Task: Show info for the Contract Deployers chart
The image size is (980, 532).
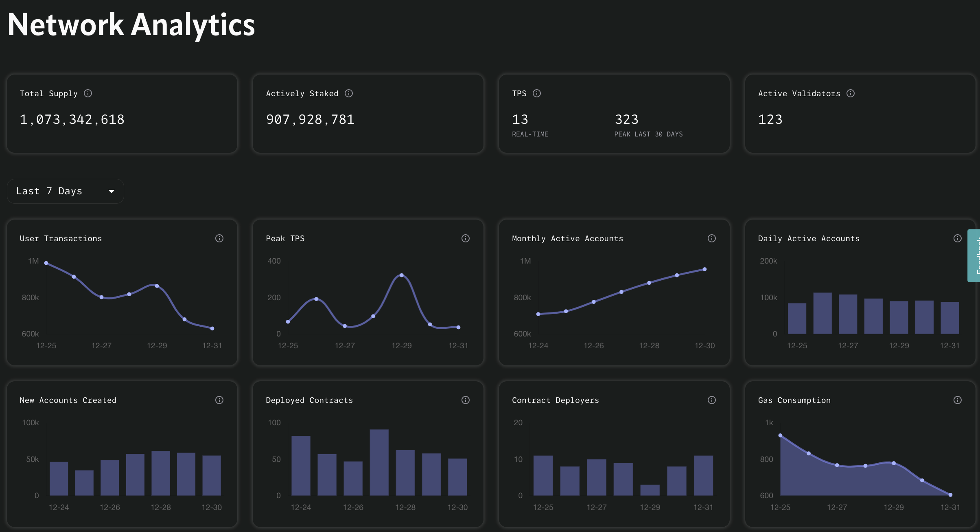Action: (712, 400)
